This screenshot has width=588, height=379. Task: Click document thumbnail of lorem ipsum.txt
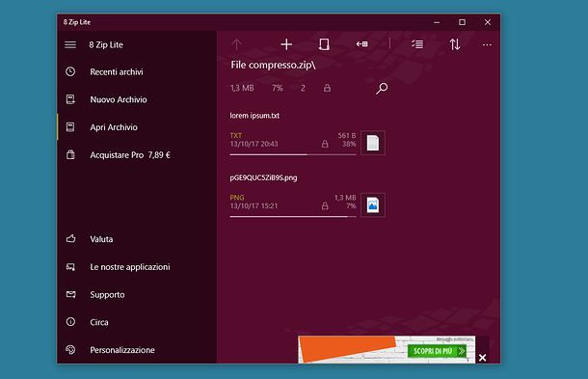click(x=373, y=143)
